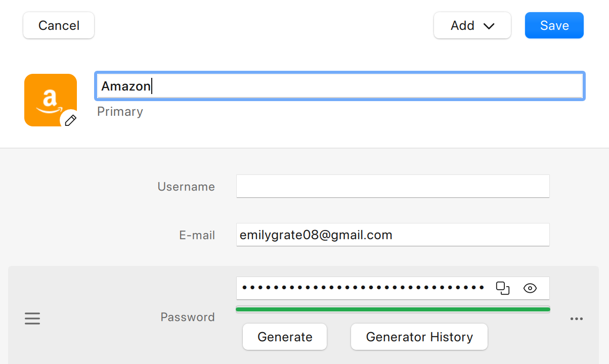Copy the password using the copy icon

tap(503, 288)
